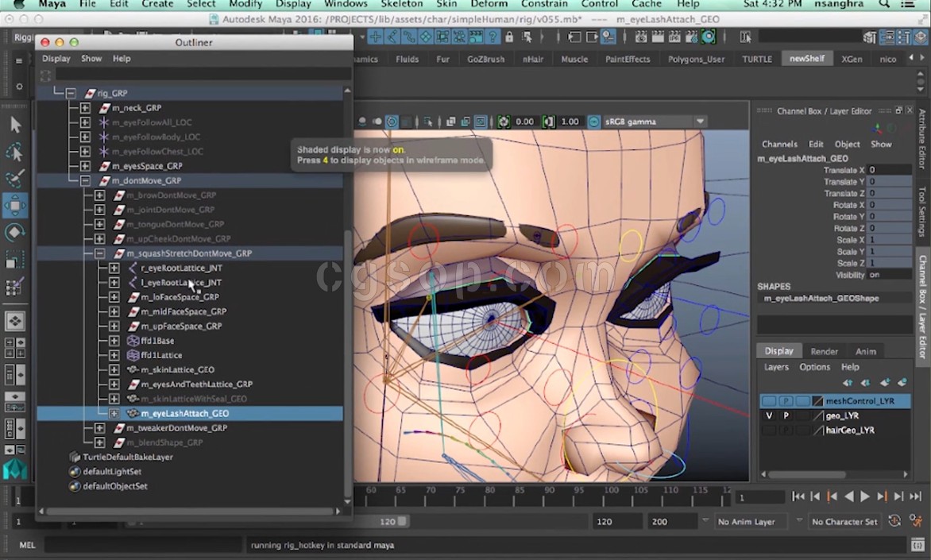Image resolution: width=931 pixels, height=560 pixels.
Task: Pick the Rotate tool in the toolbox
Action: point(15,233)
